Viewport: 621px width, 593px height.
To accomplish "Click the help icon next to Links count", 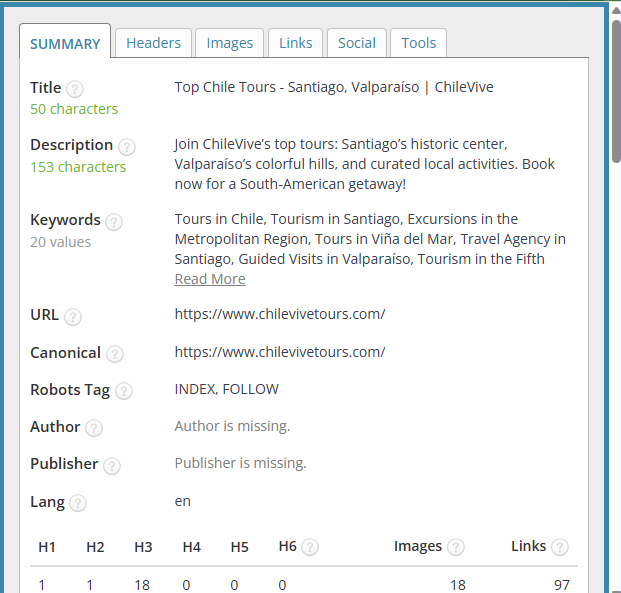I will [559, 547].
